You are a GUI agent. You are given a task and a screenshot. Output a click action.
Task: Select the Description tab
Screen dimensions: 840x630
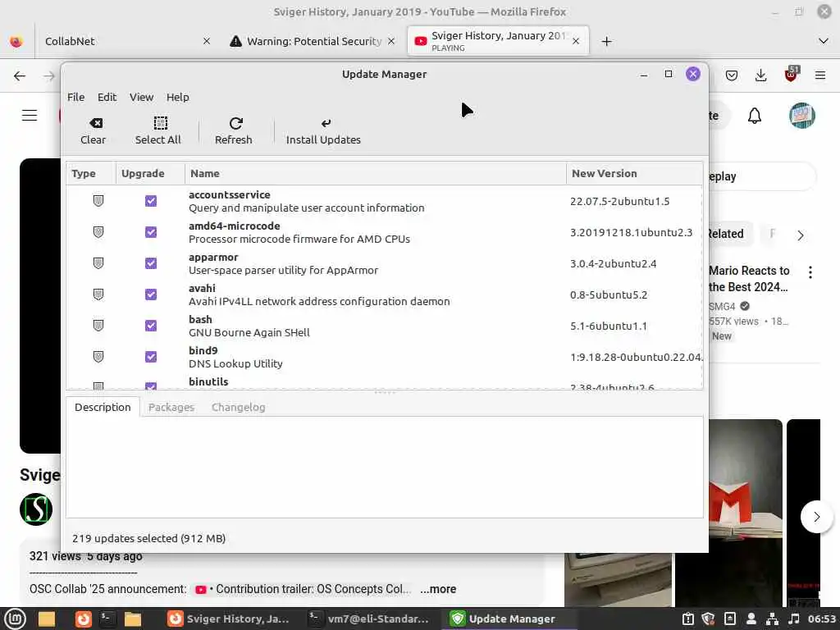pyautogui.click(x=103, y=407)
